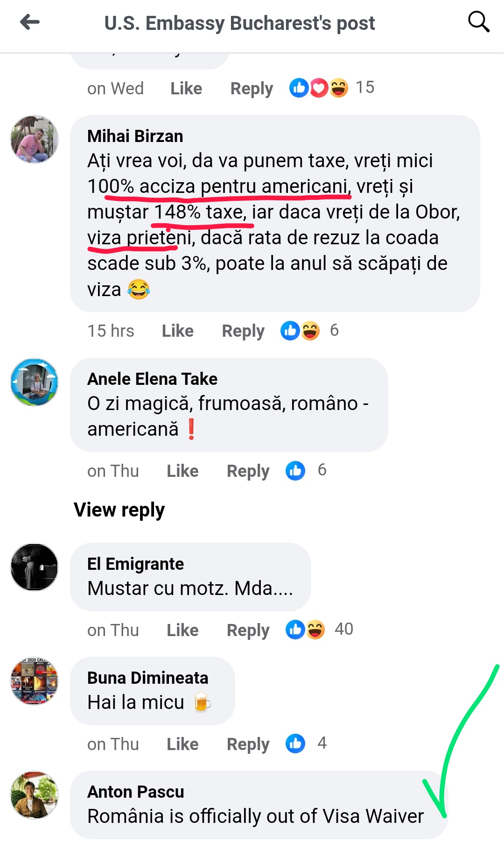
Task: Open Anele Elena Take's profile picture
Action: click(x=35, y=382)
